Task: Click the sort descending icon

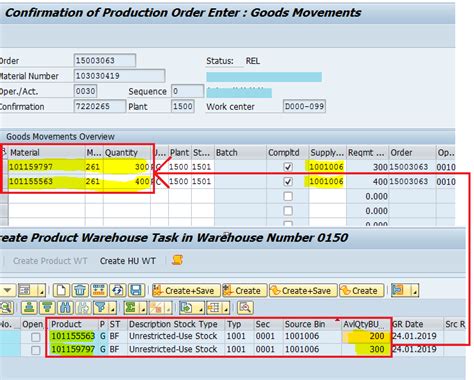Action: pyautogui.click(x=47, y=307)
